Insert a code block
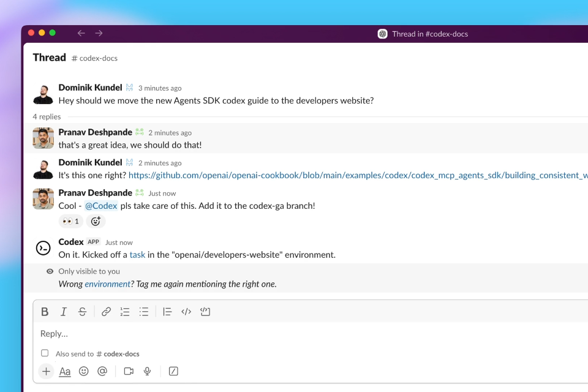Image resolution: width=588 pixels, height=392 pixels. (x=186, y=312)
